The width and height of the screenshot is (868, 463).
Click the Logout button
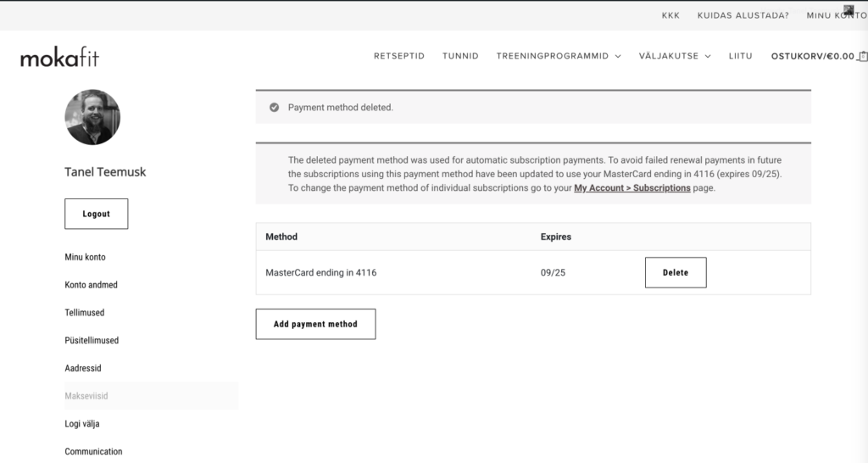pos(97,214)
